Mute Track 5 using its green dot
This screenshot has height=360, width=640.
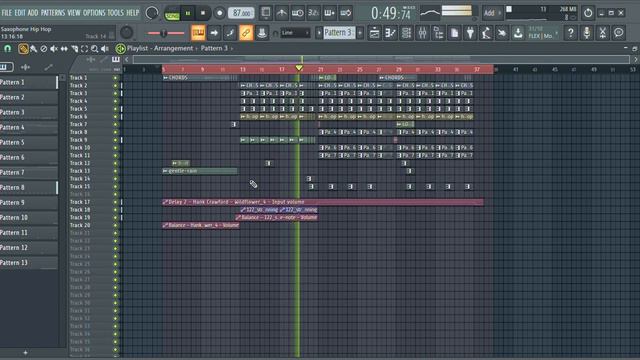(116, 109)
